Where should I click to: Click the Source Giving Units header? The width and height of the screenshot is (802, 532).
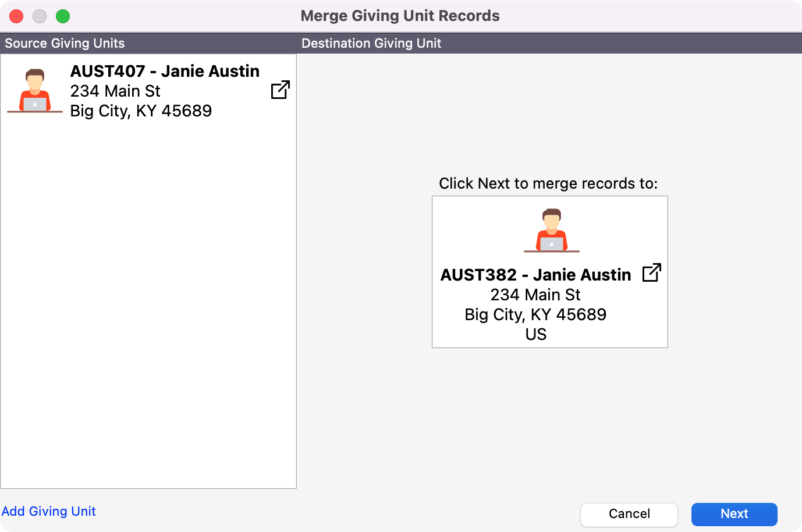[x=65, y=43]
